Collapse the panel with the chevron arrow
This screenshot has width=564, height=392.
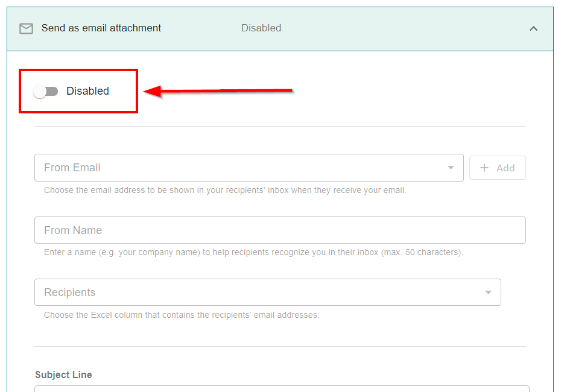tap(533, 28)
